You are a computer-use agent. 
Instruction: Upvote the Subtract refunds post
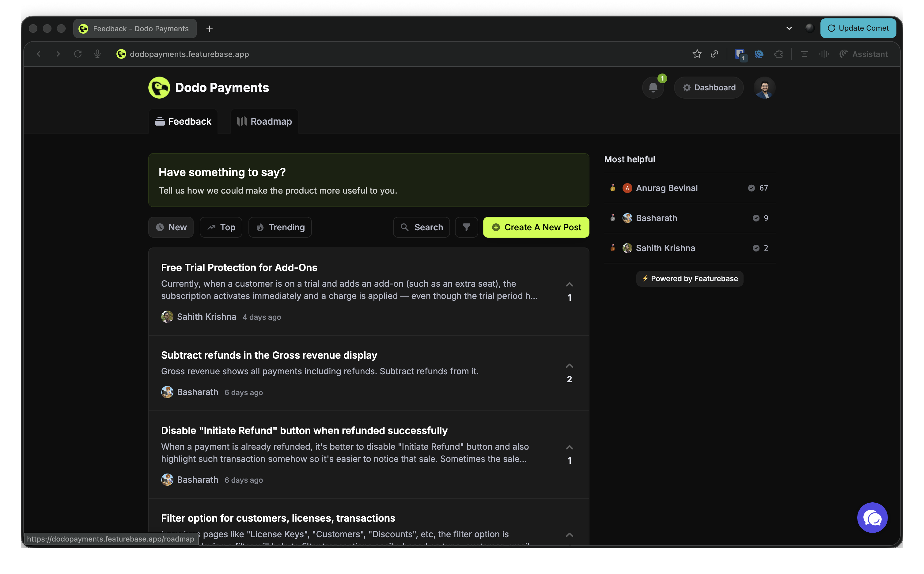click(x=569, y=366)
